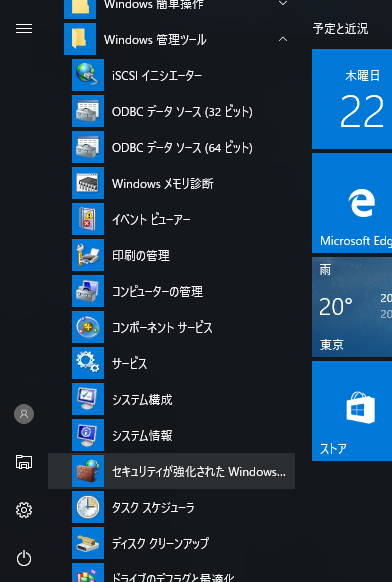Launch the Microsoft Edge tile
Viewport: 392px width, 582px height.
[x=352, y=203]
